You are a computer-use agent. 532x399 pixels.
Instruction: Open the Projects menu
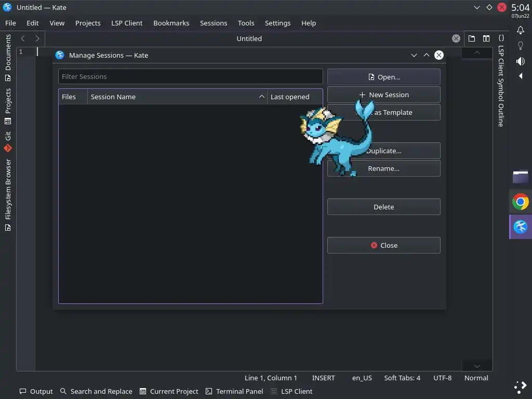(x=88, y=23)
